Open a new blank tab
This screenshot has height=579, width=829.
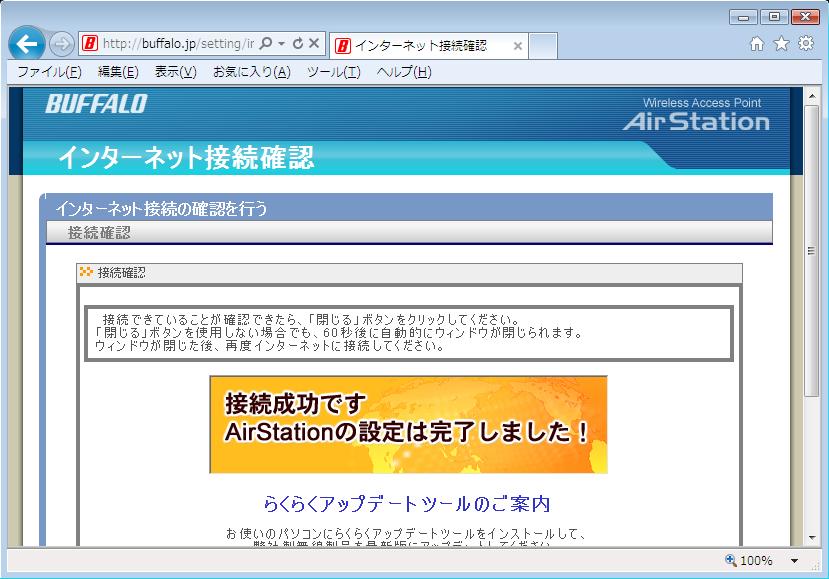point(543,46)
